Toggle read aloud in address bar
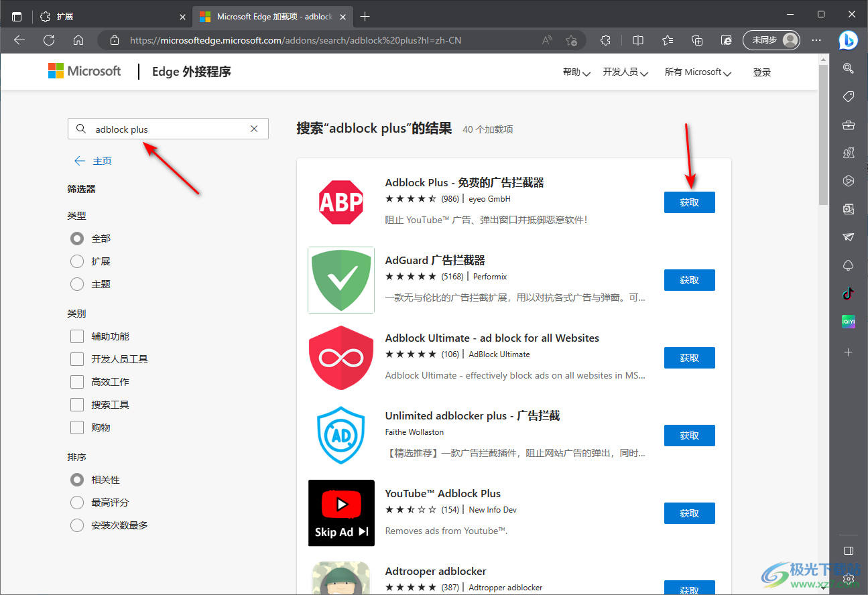This screenshot has width=868, height=595. [x=548, y=40]
